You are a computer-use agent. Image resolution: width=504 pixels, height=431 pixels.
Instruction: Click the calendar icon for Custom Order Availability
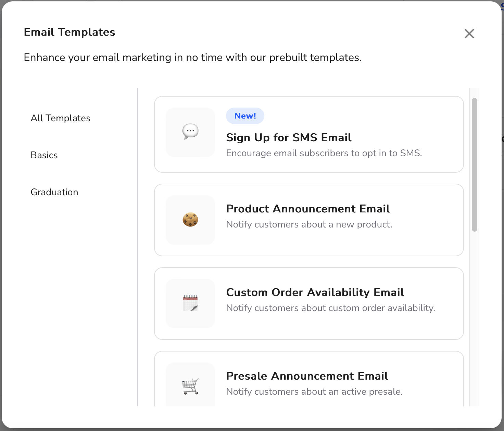click(x=190, y=303)
